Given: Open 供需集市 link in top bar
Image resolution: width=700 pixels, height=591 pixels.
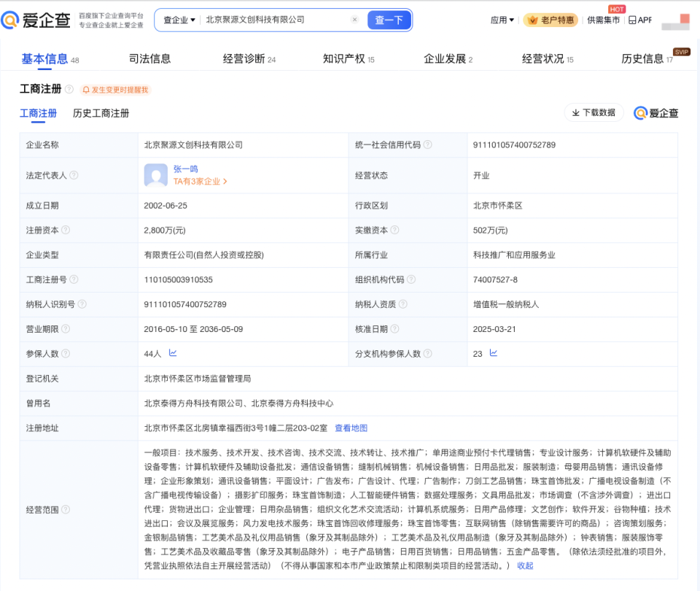Looking at the screenshot, I should (603, 20).
